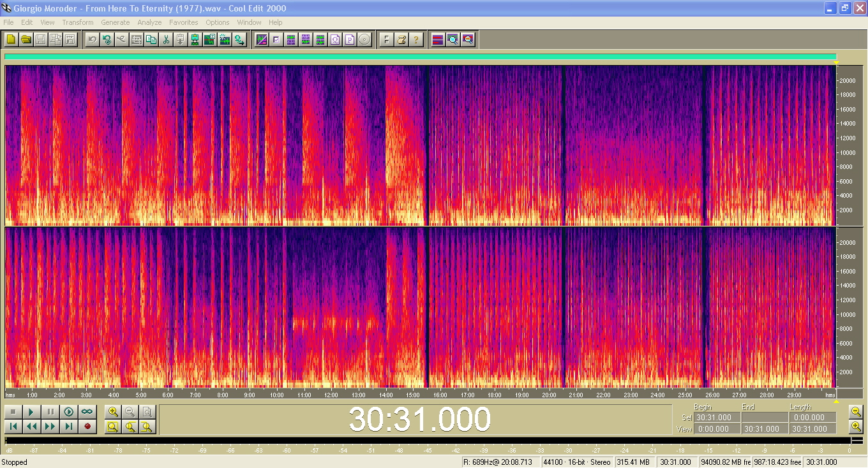Click the selection Begin time field
The width and height of the screenshot is (868, 468).
(x=717, y=418)
